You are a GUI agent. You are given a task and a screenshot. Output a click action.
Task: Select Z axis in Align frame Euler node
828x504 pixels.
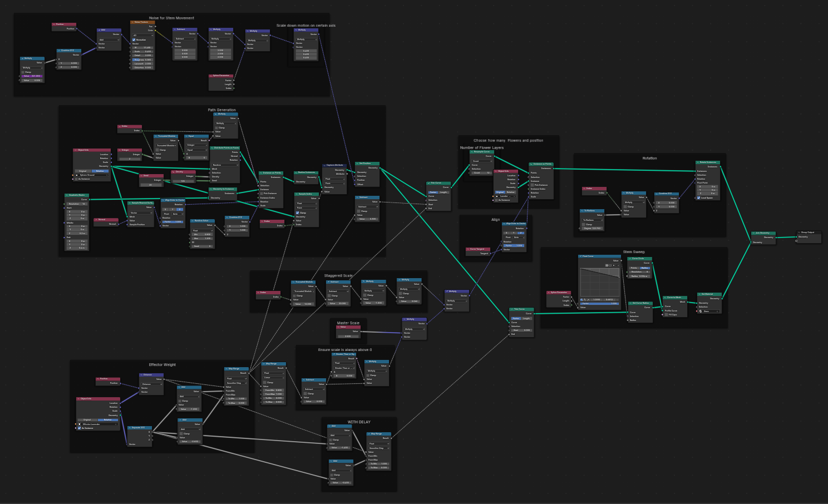pyautogui.click(x=521, y=233)
